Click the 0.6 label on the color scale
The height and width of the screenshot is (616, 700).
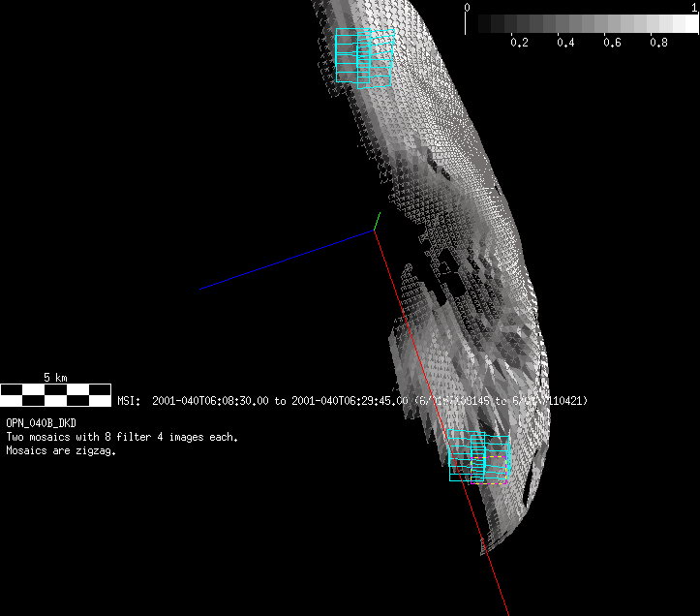click(612, 43)
